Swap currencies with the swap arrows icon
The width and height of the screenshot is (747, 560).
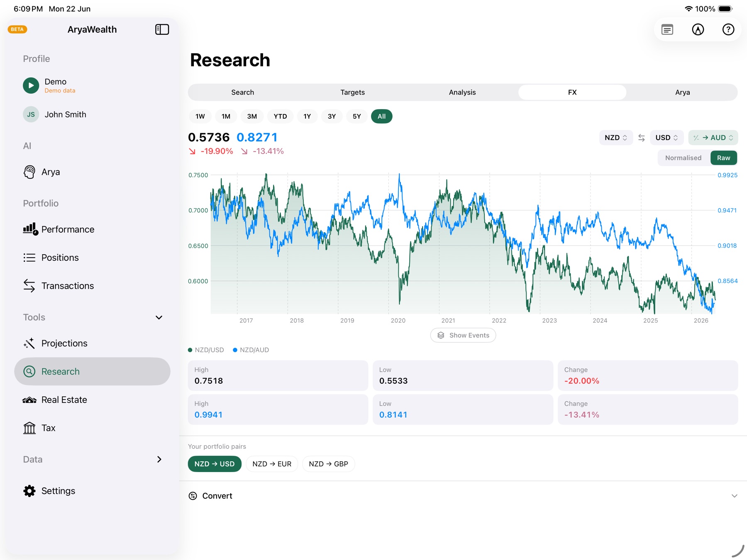[x=642, y=138]
